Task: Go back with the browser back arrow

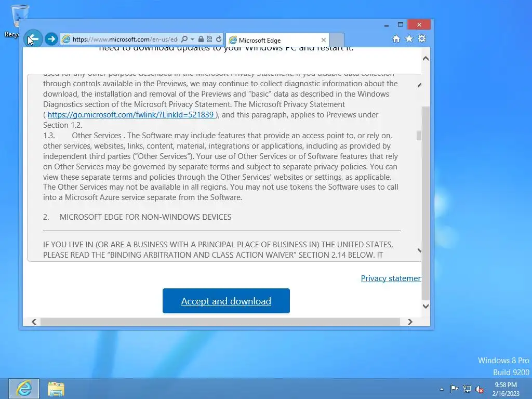Action: click(x=33, y=38)
